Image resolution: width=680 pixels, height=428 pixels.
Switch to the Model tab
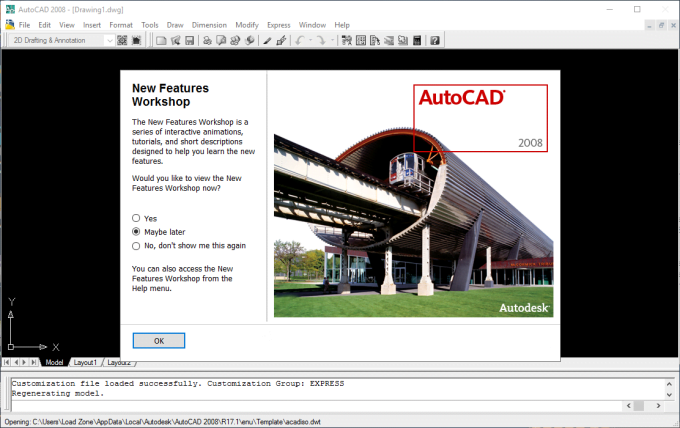coord(54,363)
